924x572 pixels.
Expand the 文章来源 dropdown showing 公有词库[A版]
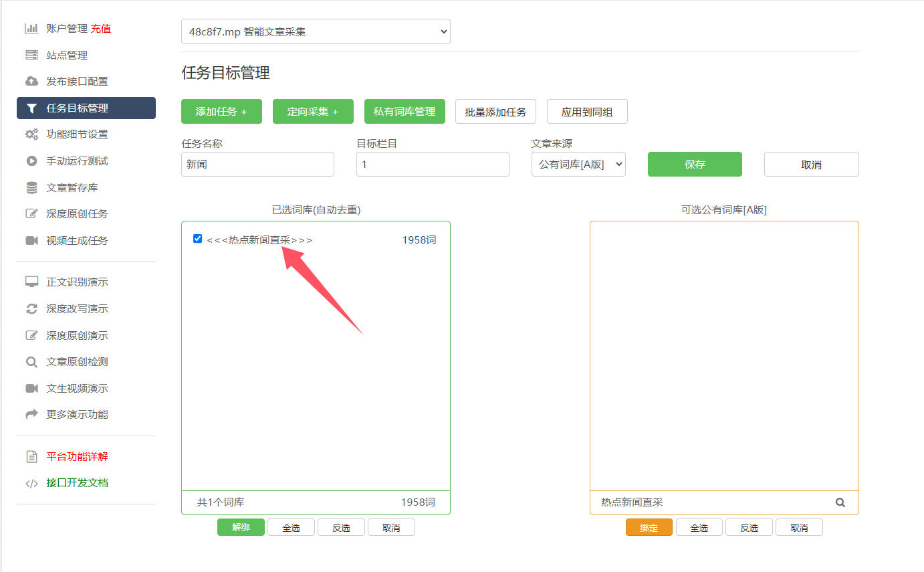click(x=578, y=164)
